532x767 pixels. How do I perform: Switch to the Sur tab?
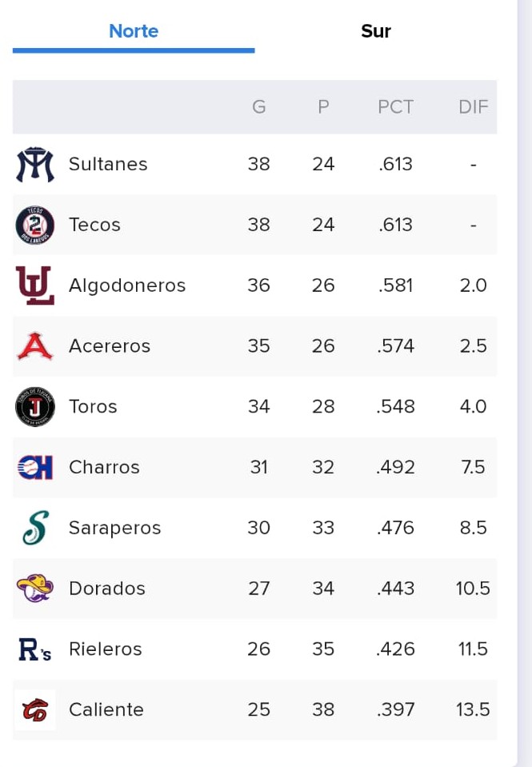point(376,31)
